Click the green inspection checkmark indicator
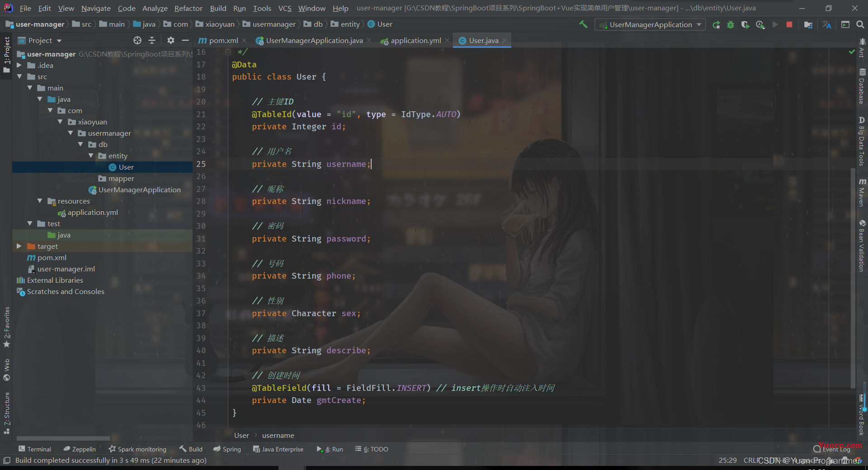 coord(852,52)
